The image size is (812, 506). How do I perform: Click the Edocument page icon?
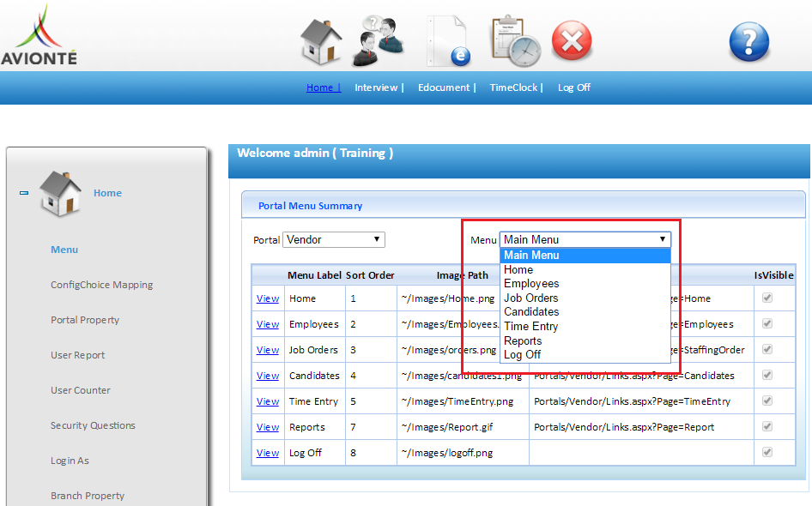pyautogui.click(x=448, y=41)
